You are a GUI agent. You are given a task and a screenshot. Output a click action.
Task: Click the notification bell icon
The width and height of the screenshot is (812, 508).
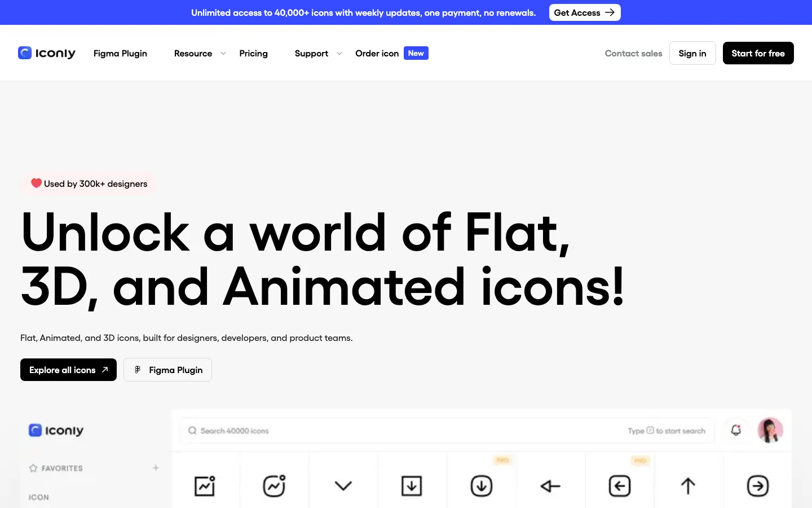[736, 430]
